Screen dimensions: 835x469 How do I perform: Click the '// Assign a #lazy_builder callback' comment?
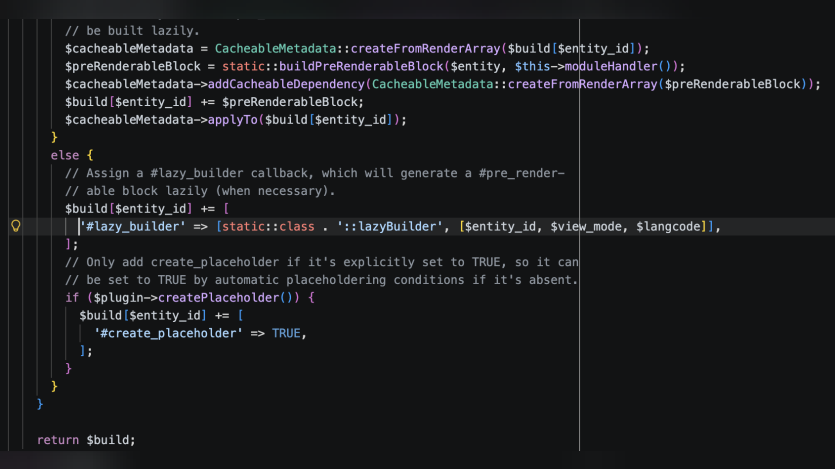coord(315,174)
